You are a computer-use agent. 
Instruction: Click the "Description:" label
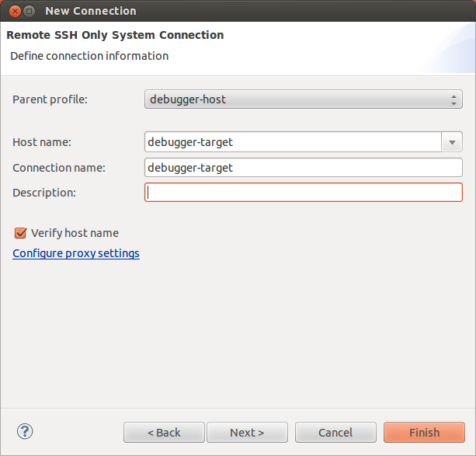click(44, 192)
